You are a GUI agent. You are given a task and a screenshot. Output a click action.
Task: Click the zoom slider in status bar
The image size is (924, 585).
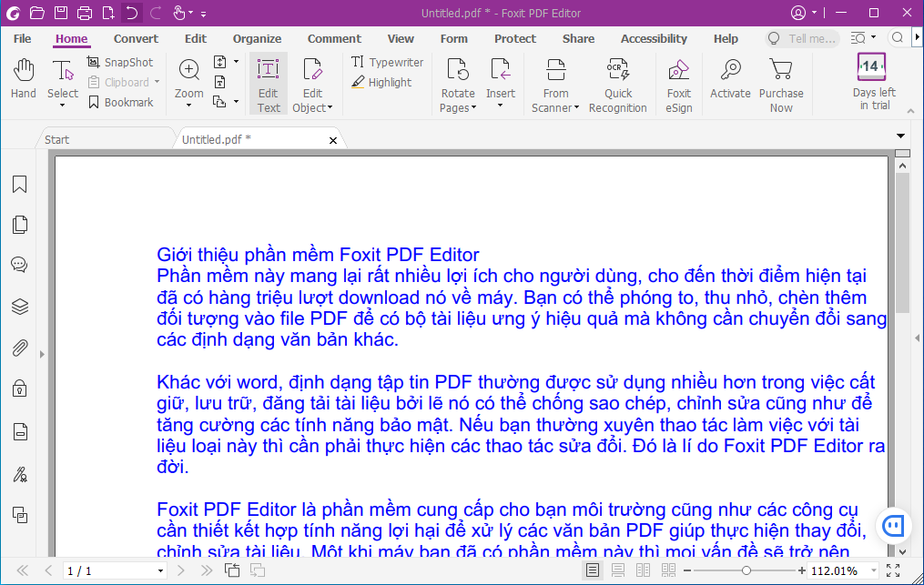pos(746,570)
